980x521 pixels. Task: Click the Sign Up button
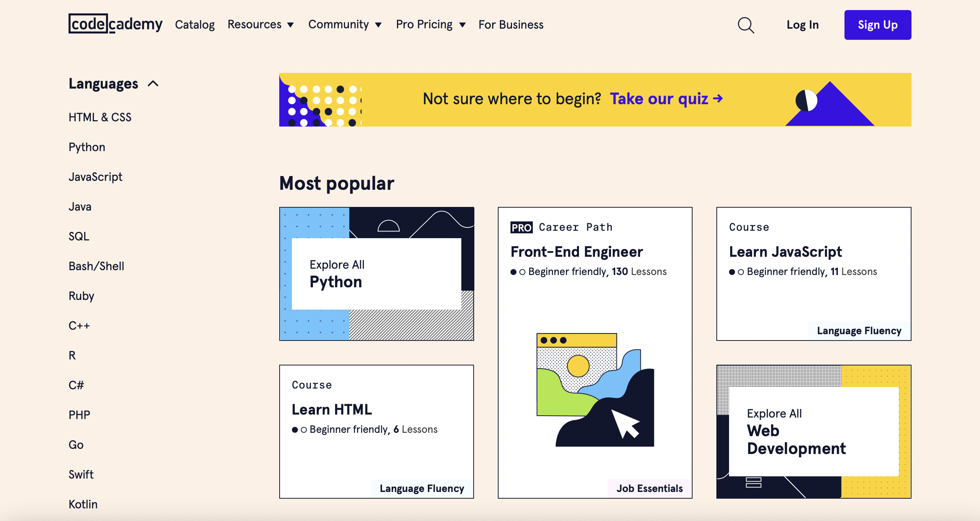[x=878, y=25]
